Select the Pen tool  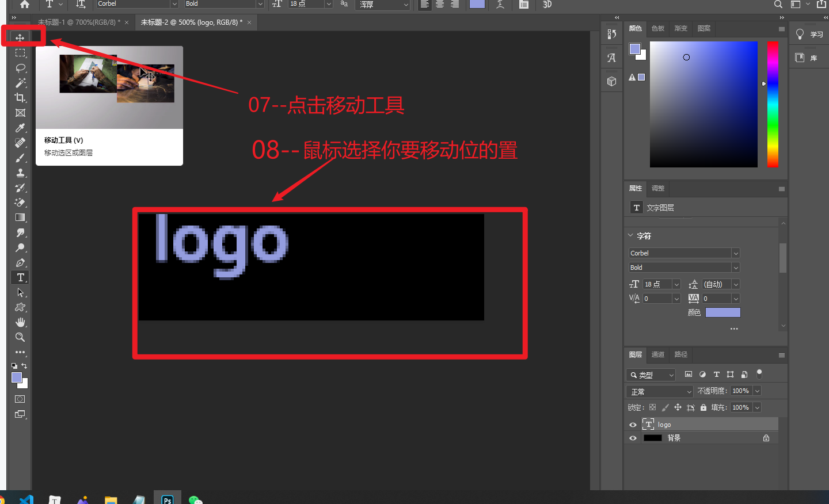coord(20,262)
